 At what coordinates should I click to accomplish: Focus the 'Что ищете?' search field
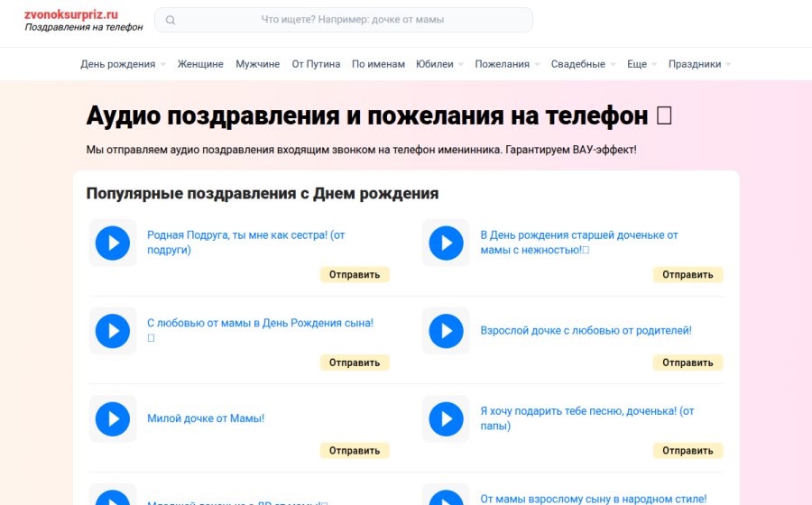[x=344, y=20]
